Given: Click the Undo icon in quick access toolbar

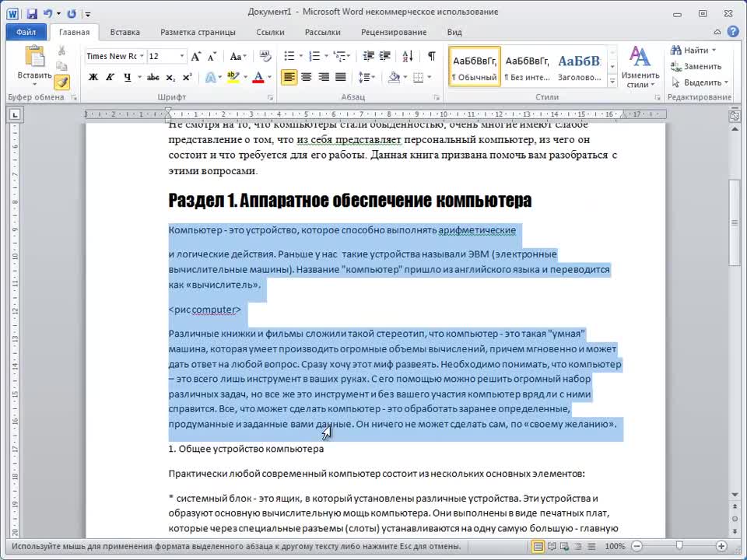Looking at the screenshot, I should pyautogui.click(x=48, y=13).
